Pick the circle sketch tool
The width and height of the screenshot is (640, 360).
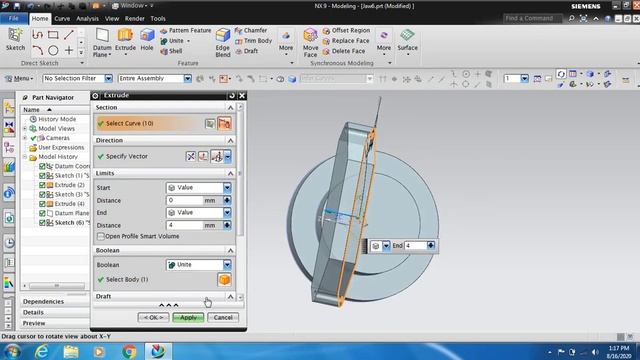click(53, 51)
